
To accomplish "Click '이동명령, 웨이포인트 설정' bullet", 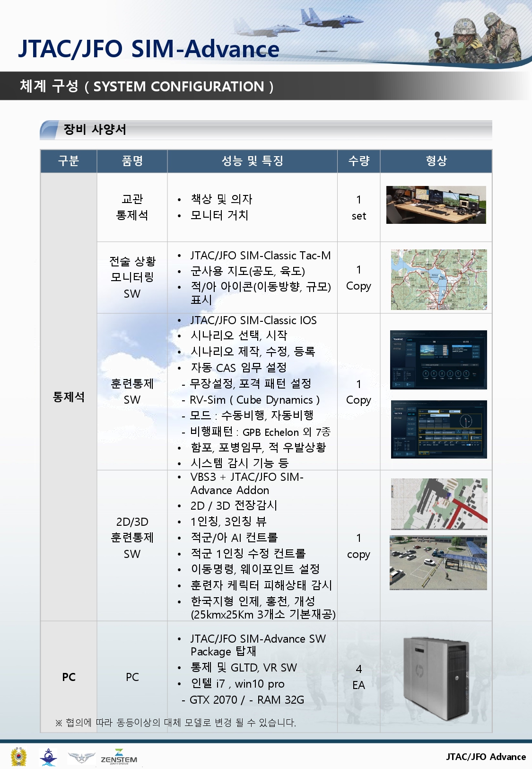I will click(255, 569).
